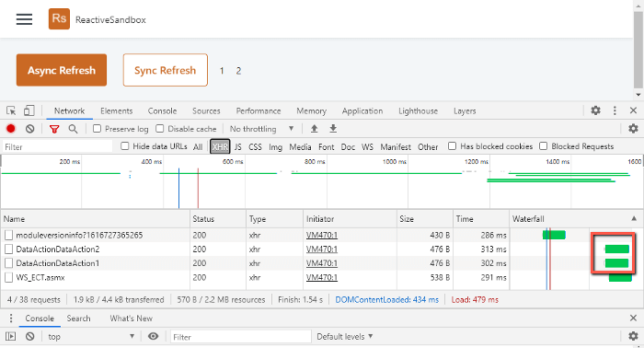Open Layers tab
644x348 pixels.
(465, 110)
